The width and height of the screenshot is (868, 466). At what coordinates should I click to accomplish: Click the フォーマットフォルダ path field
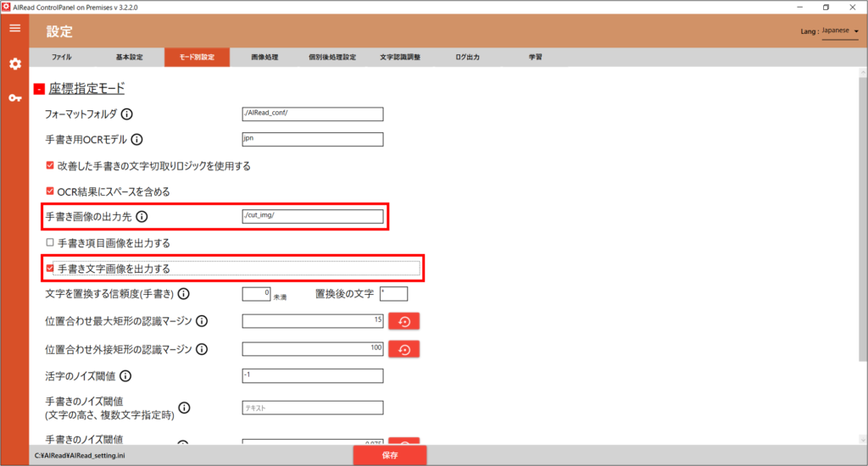[x=313, y=114]
